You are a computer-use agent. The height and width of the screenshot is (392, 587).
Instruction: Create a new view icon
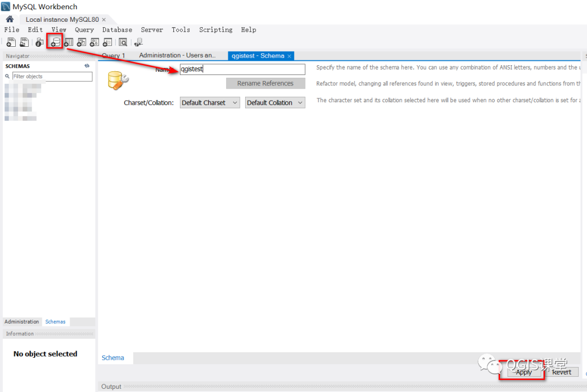point(81,42)
